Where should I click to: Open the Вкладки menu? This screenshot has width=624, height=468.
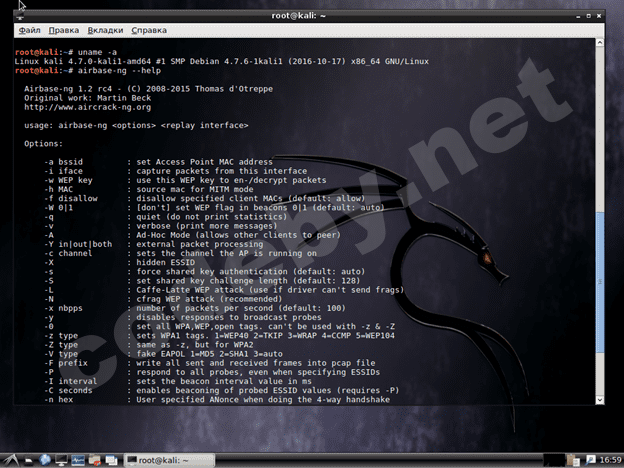pyautogui.click(x=105, y=30)
